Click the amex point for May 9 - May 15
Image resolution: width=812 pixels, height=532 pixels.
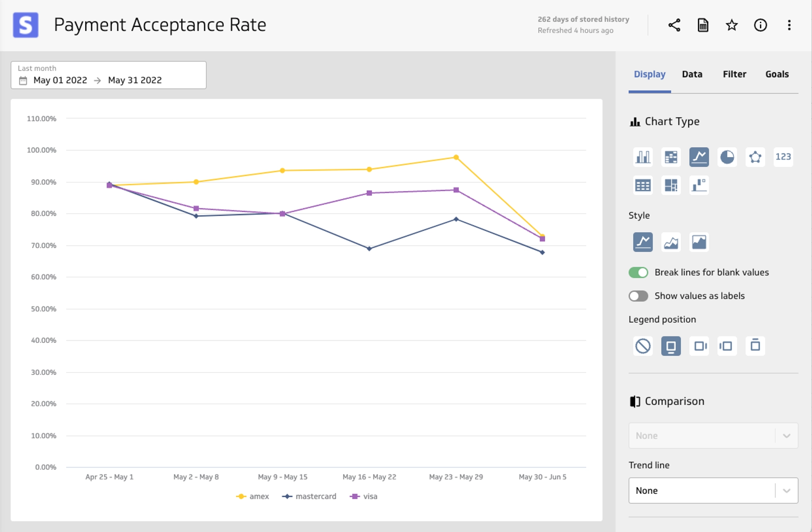[x=283, y=171]
